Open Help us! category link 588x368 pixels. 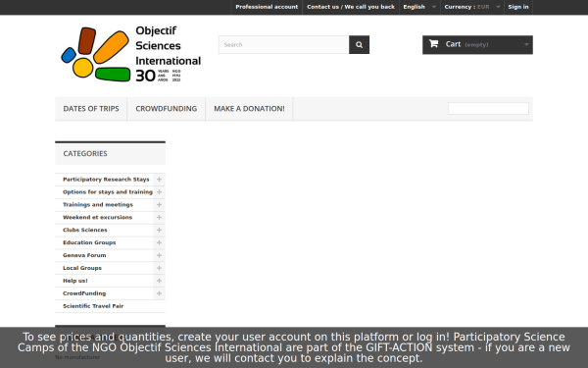click(75, 281)
